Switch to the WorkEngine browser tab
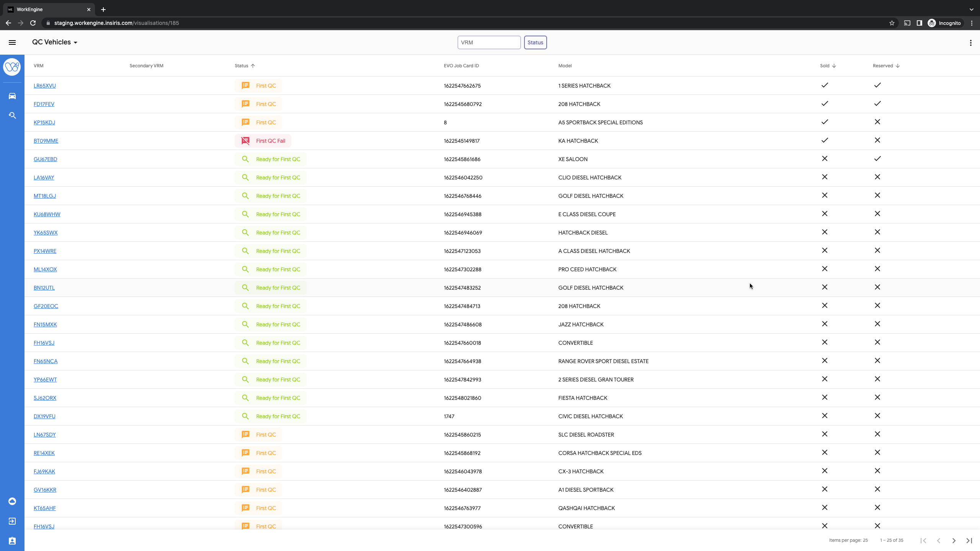Viewport: 980px width, 551px height. pyautogui.click(x=48, y=9)
